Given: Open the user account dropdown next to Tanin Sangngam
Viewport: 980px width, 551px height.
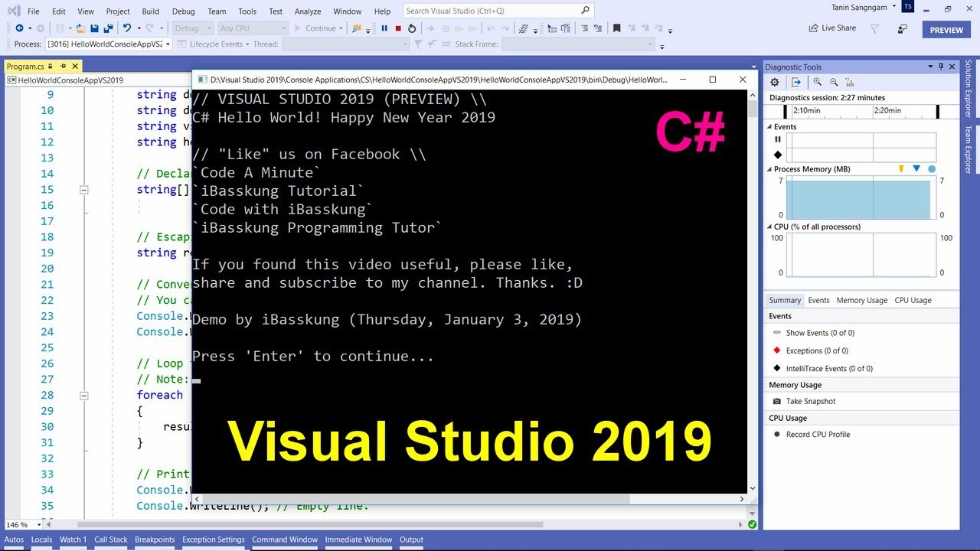Looking at the screenshot, I should coord(894,7).
